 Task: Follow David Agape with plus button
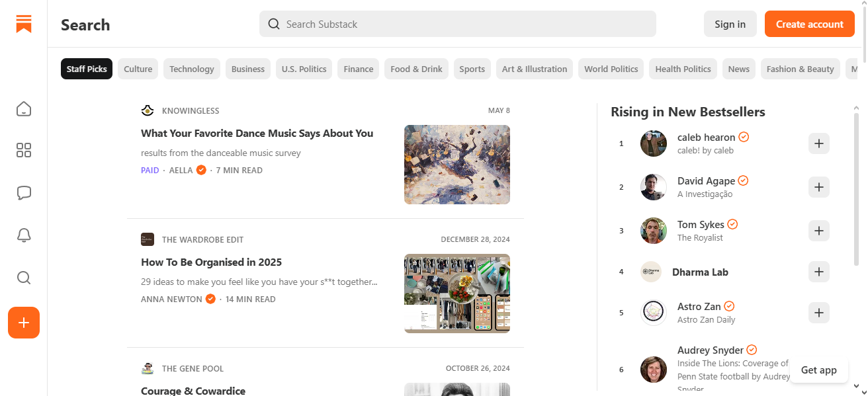coord(818,187)
